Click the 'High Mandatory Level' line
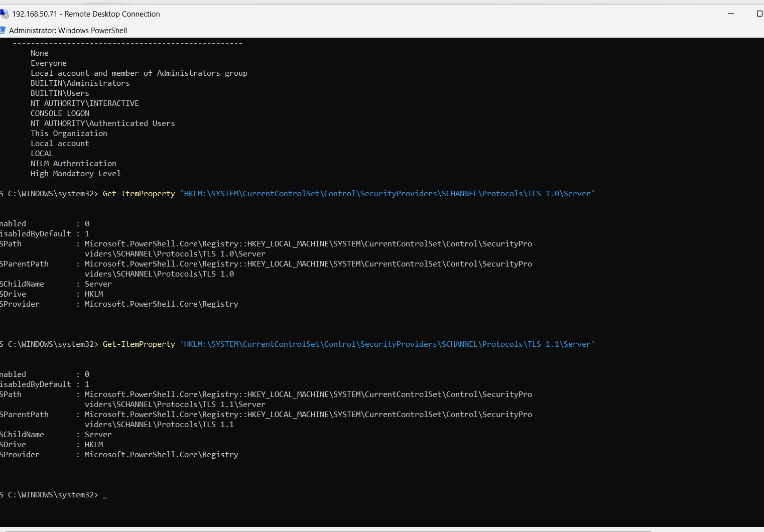764x532 pixels. click(x=76, y=174)
